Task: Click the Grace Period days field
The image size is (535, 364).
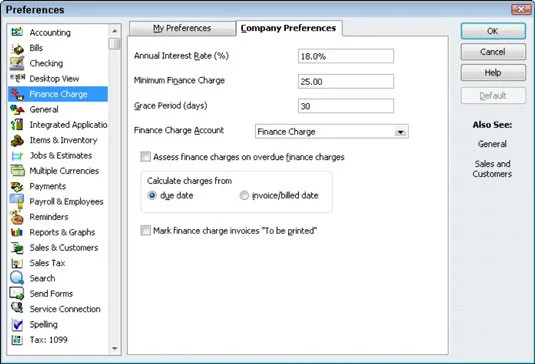Action: click(346, 106)
